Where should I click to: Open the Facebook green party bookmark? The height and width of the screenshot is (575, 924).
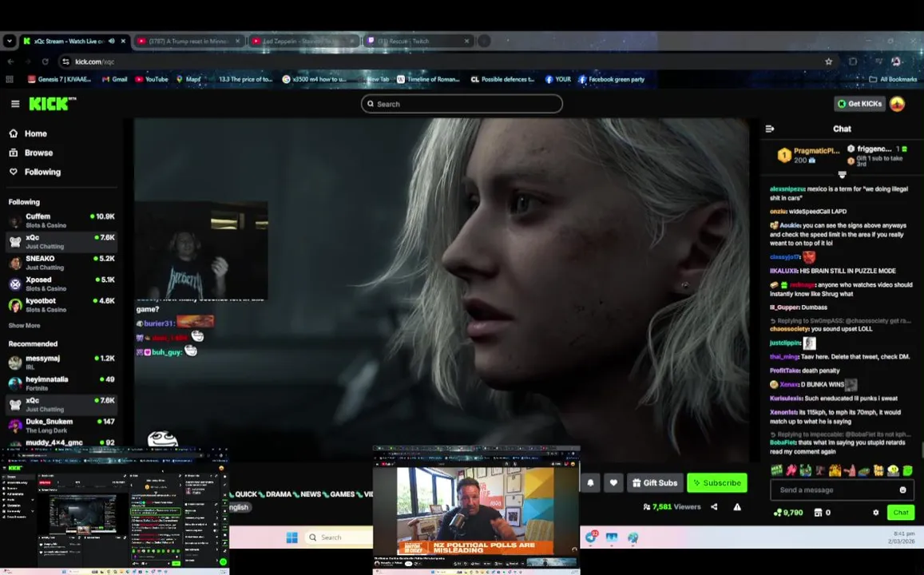click(x=612, y=79)
